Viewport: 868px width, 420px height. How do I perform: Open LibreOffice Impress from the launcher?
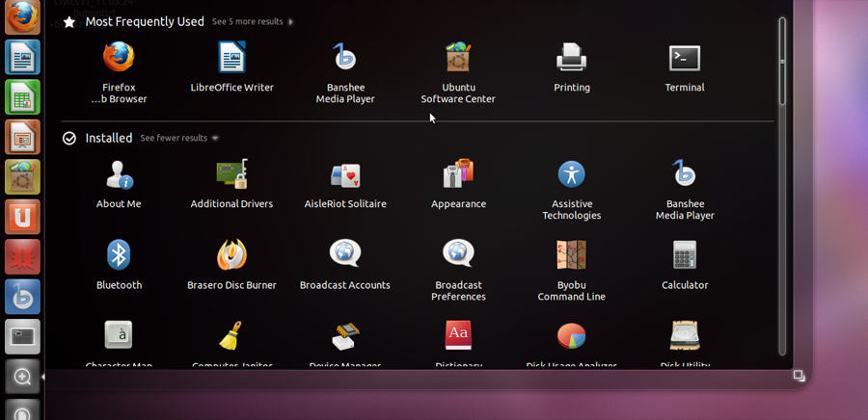(x=23, y=137)
